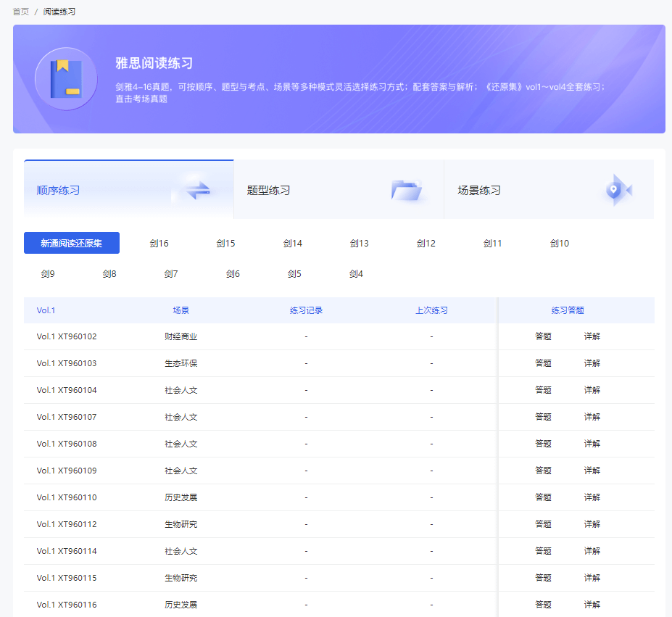Click the row title Vol.1 XT960116
Viewport: 672px width, 617px height.
[67, 605]
